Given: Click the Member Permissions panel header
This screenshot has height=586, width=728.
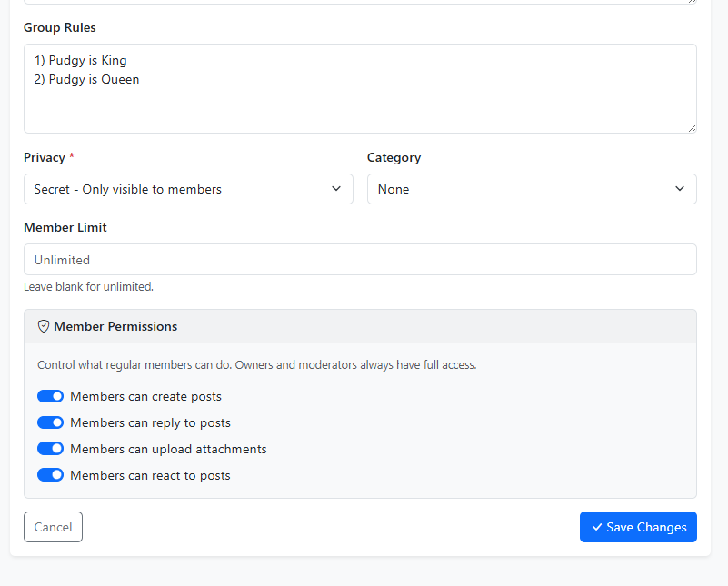Looking at the screenshot, I should pos(360,326).
